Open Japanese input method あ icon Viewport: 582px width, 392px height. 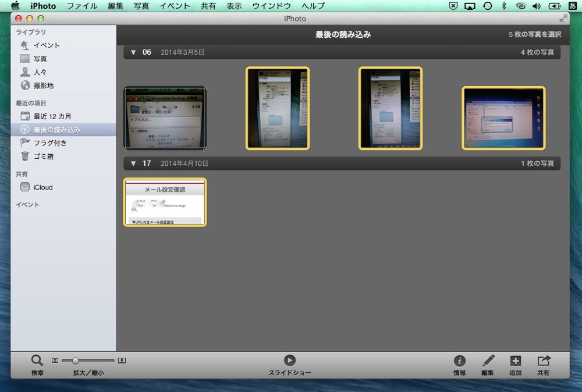coord(573,6)
